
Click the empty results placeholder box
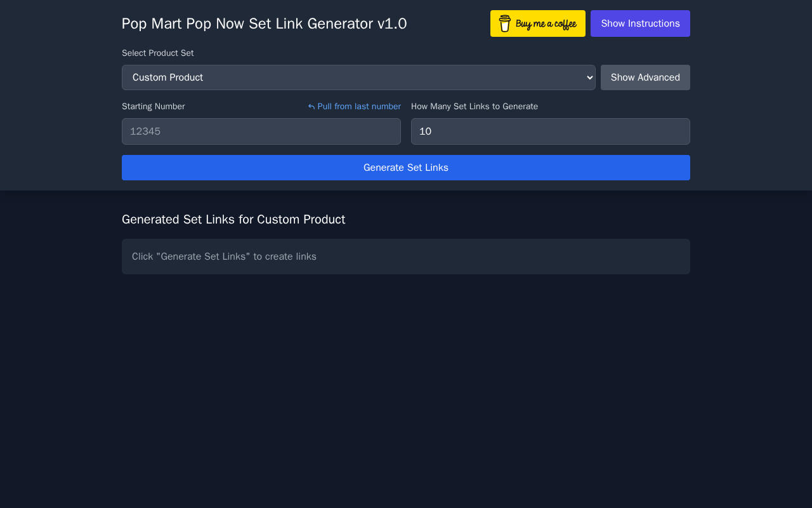click(507, 257)
